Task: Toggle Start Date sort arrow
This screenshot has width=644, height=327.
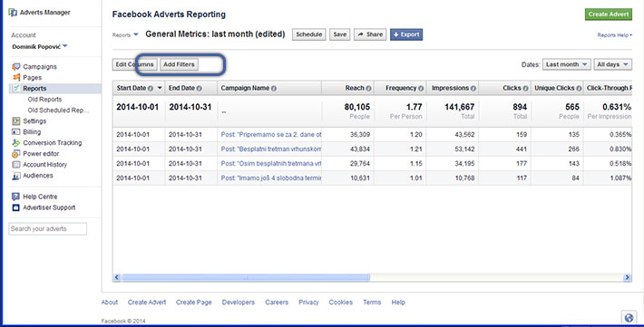Action: [x=160, y=88]
